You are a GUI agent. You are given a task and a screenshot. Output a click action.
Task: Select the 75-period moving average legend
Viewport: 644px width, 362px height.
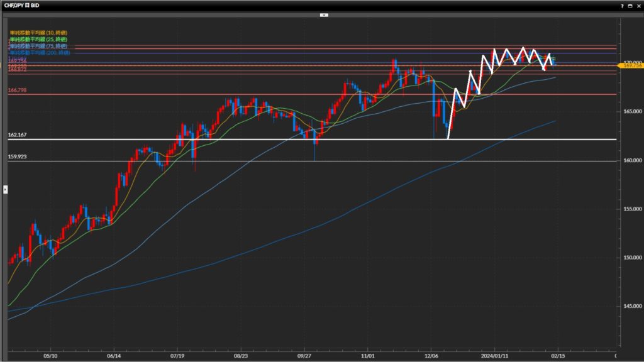(39, 46)
